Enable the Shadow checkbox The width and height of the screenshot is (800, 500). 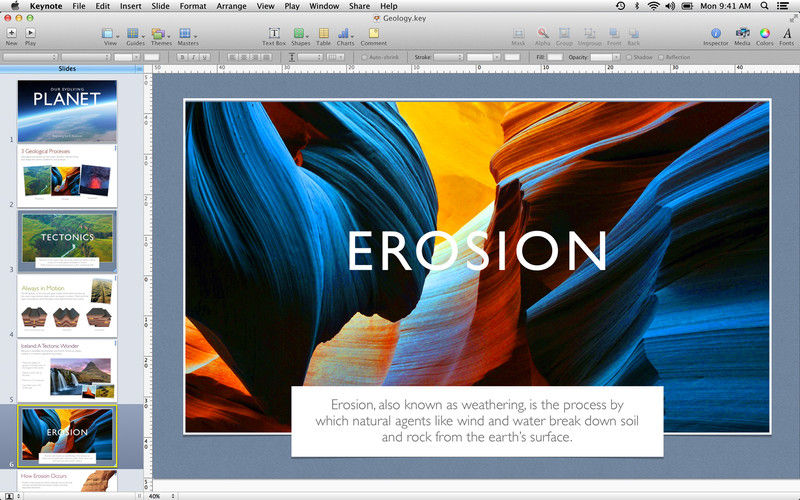tap(629, 58)
